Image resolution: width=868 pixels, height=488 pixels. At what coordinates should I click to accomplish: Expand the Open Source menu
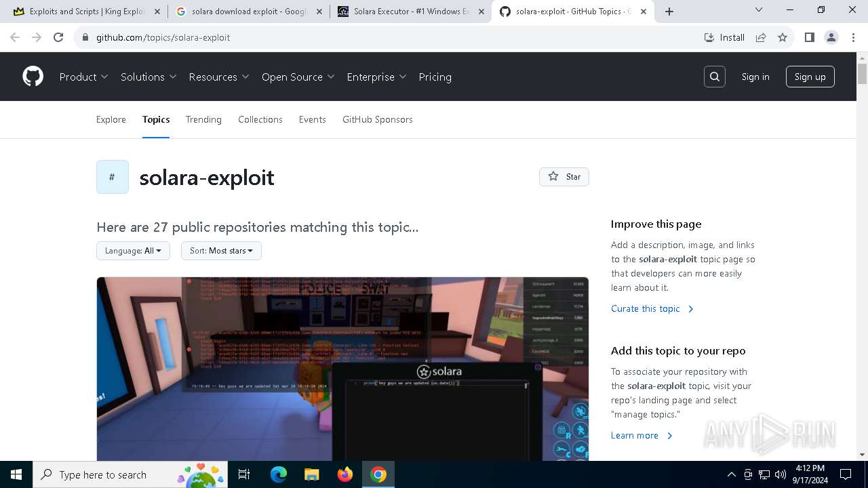click(x=298, y=77)
